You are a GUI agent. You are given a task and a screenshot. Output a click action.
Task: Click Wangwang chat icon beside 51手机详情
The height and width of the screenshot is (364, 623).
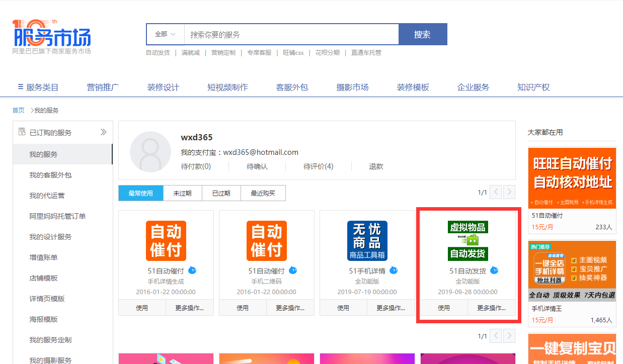point(394,270)
